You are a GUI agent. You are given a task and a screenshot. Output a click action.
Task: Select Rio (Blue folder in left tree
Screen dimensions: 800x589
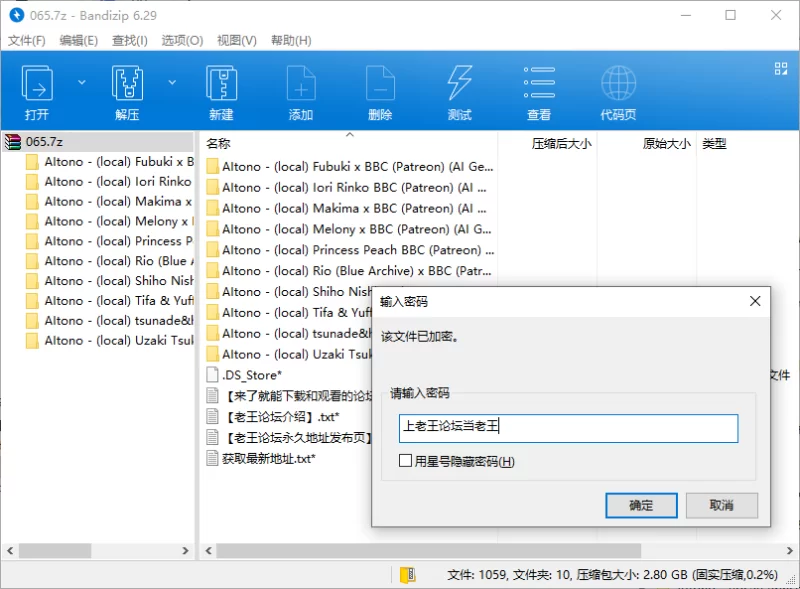110,261
